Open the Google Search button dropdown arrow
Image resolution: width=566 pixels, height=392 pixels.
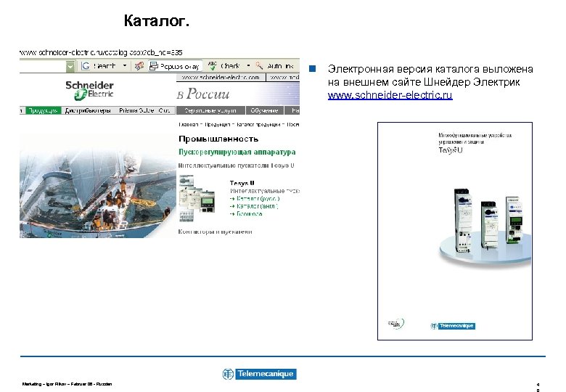click(x=125, y=65)
